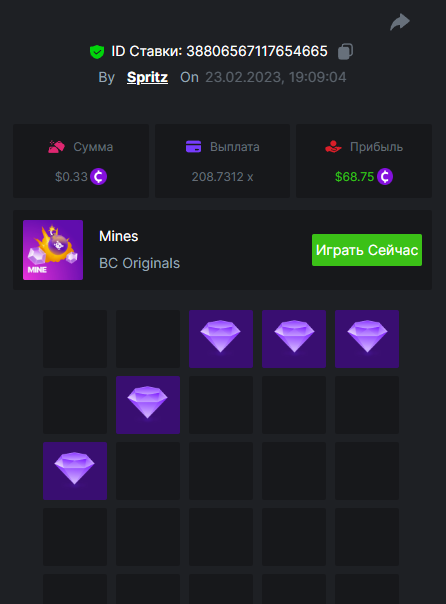The image size is (446, 604).
Task: Select the first-row third-column diamond tile
Action: click(x=221, y=339)
